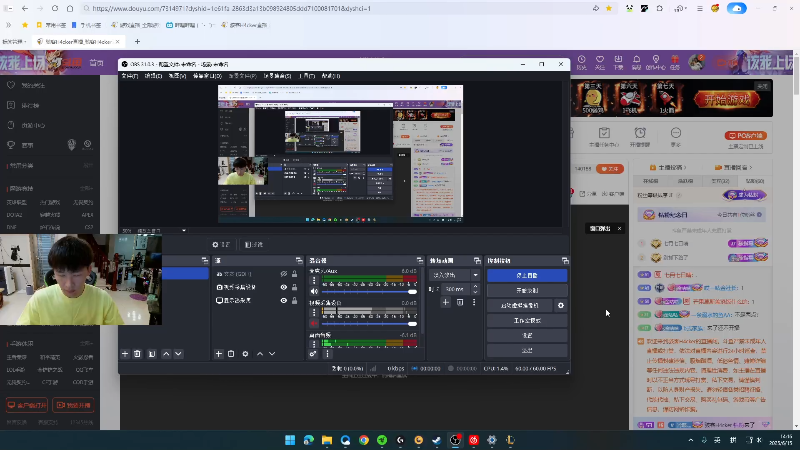This screenshot has width=800, height=450.
Task: Click 开始游戏 banner button on Douyu
Action: (727, 99)
